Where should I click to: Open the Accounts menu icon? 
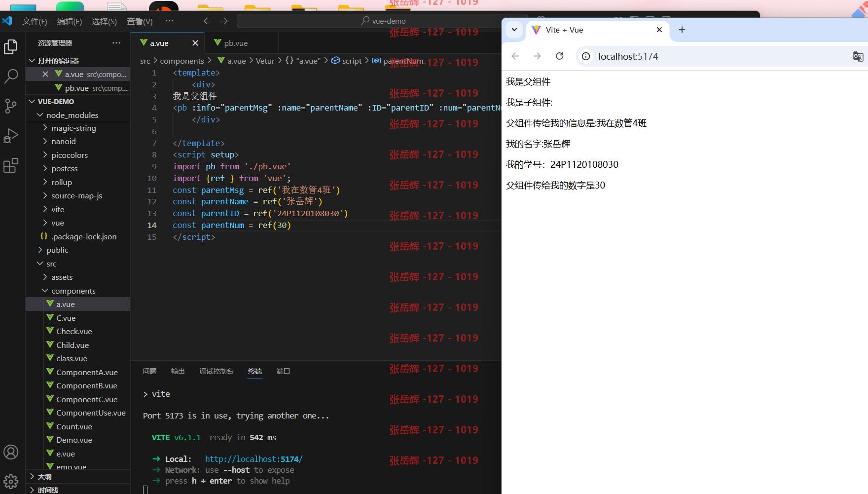pos(11,452)
